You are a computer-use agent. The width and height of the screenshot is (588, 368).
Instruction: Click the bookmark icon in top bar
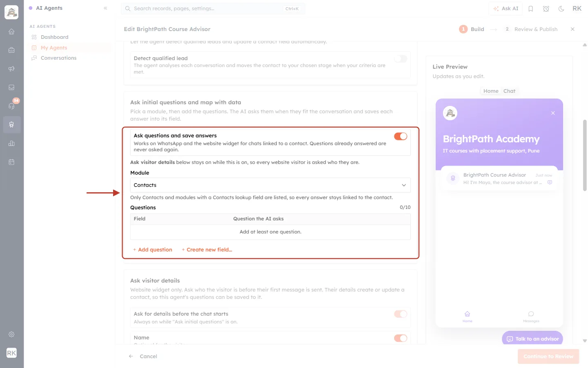(x=531, y=9)
